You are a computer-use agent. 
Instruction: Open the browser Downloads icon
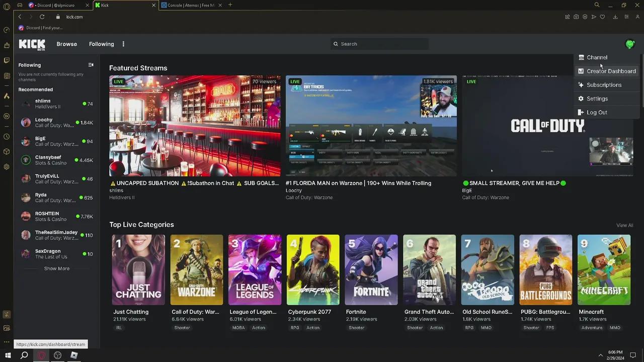615,17
